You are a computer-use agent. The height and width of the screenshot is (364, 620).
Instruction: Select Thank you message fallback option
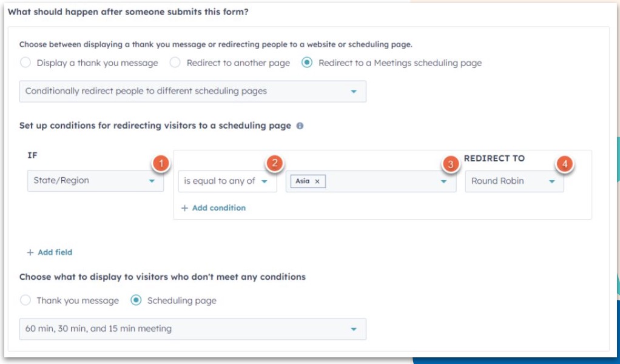click(25, 300)
